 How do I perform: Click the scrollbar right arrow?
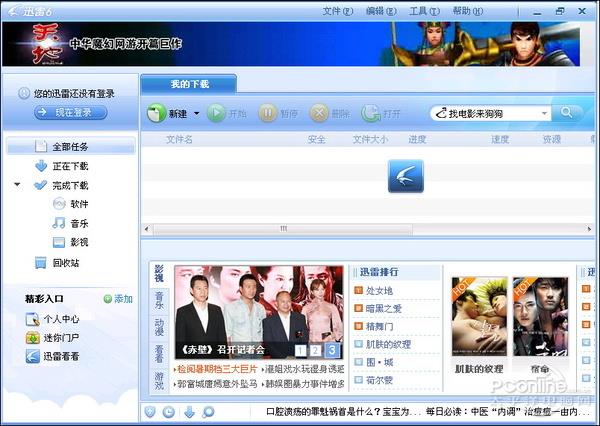click(x=589, y=229)
